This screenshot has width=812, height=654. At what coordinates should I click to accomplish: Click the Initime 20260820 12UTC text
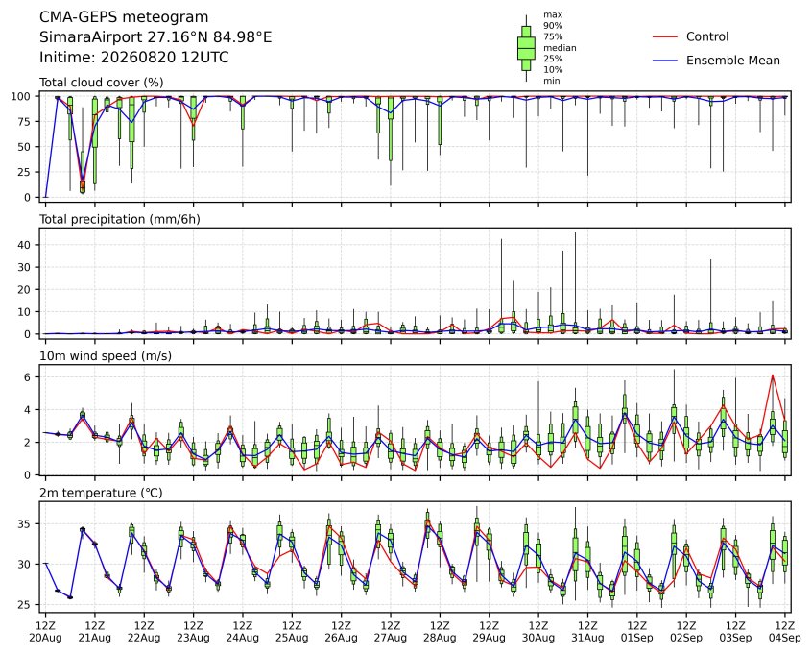click(x=134, y=57)
